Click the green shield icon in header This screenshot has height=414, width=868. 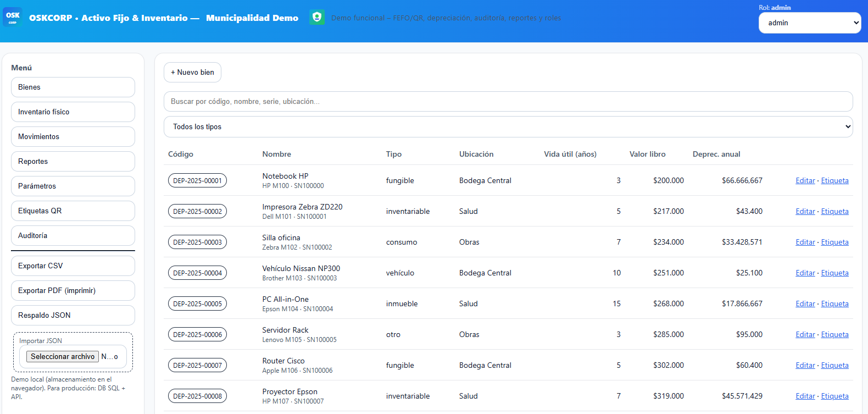pyautogui.click(x=317, y=17)
